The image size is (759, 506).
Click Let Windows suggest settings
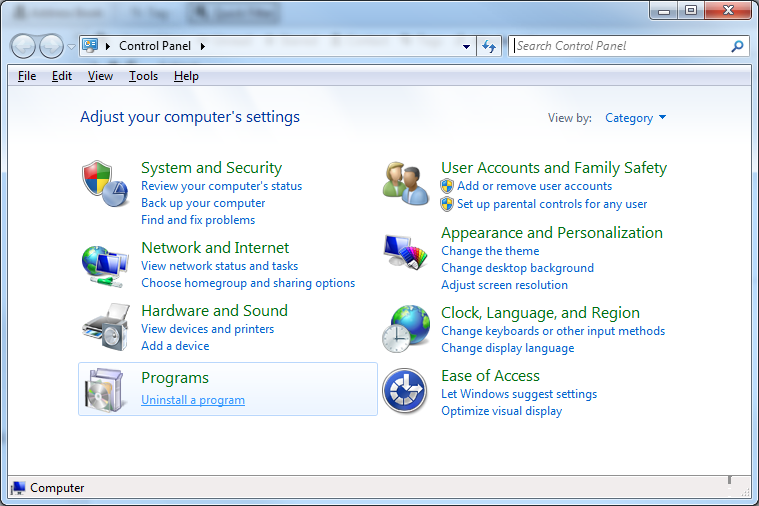point(519,394)
